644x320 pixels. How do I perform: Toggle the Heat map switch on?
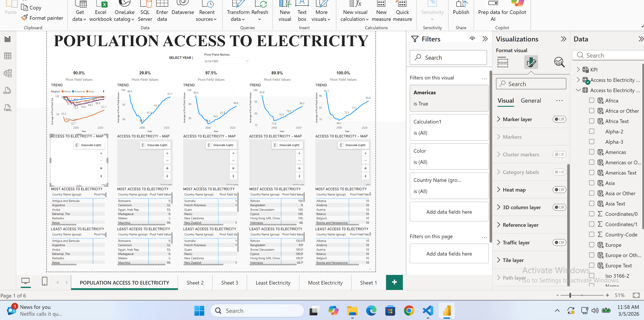coord(559,190)
